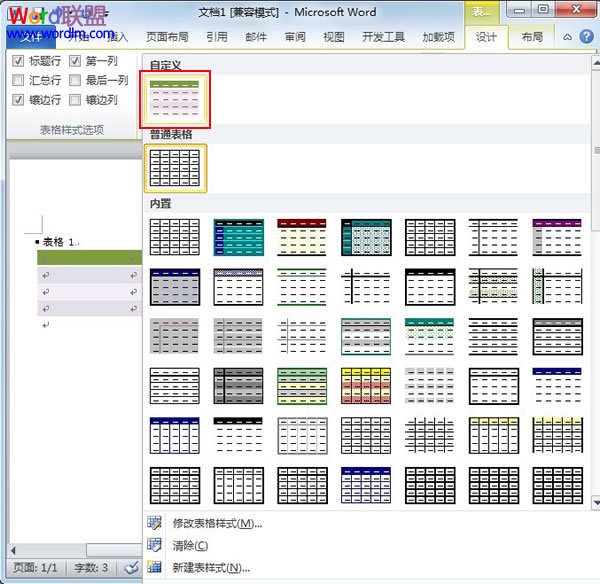Switch to the 邮件 tab
Viewport: 600px width, 584px height.
(256, 37)
